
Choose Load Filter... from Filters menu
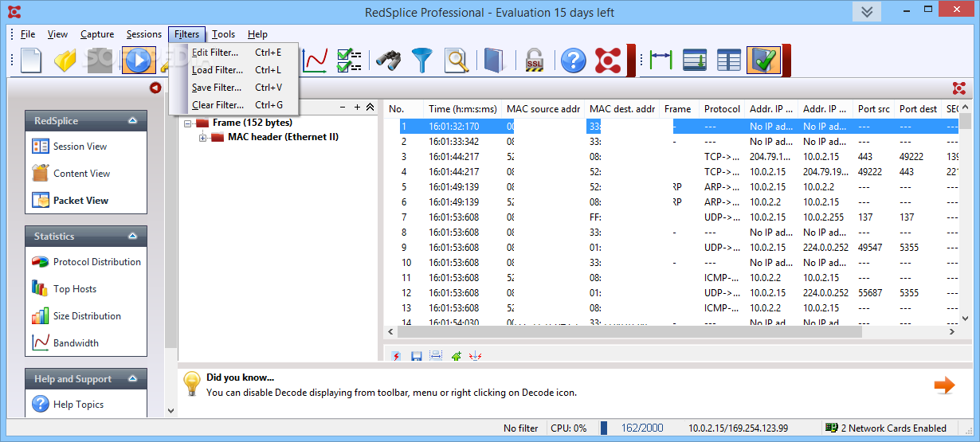pyautogui.click(x=234, y=70)
